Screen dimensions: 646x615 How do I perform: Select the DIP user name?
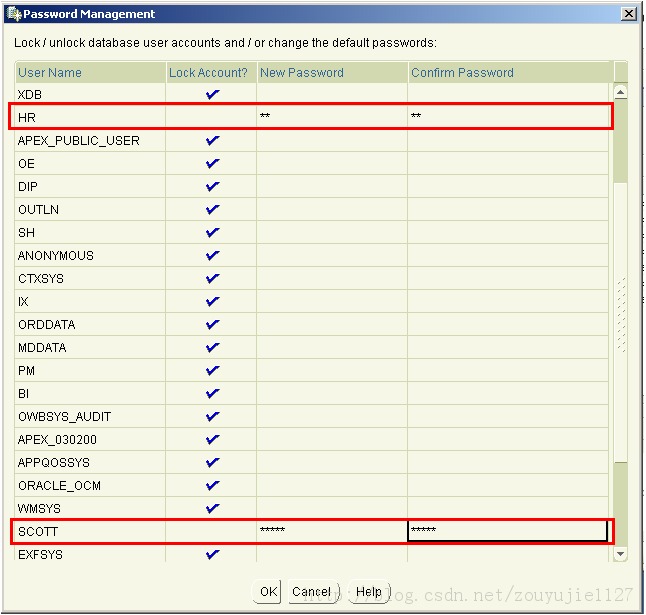coord(28,187)
